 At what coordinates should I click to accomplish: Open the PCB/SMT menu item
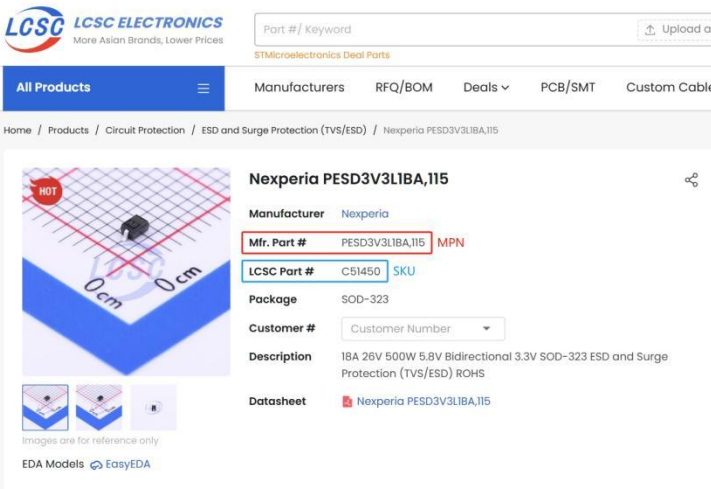tap(568, 88)
